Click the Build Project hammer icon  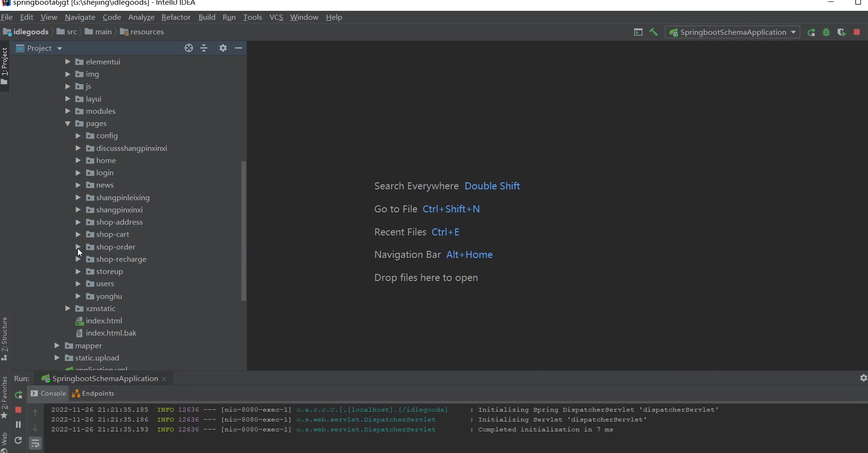point(653,32)
